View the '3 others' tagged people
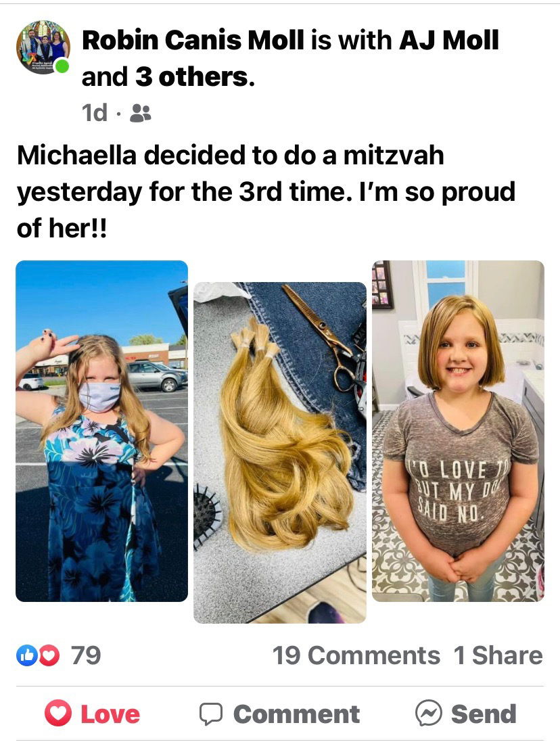 tap(195, 77)
